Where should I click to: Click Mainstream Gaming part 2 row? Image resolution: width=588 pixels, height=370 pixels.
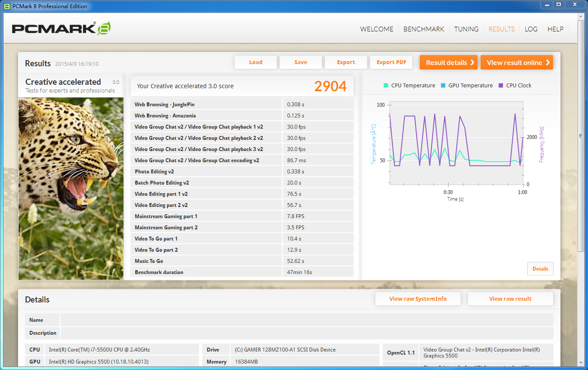[242, 228]
